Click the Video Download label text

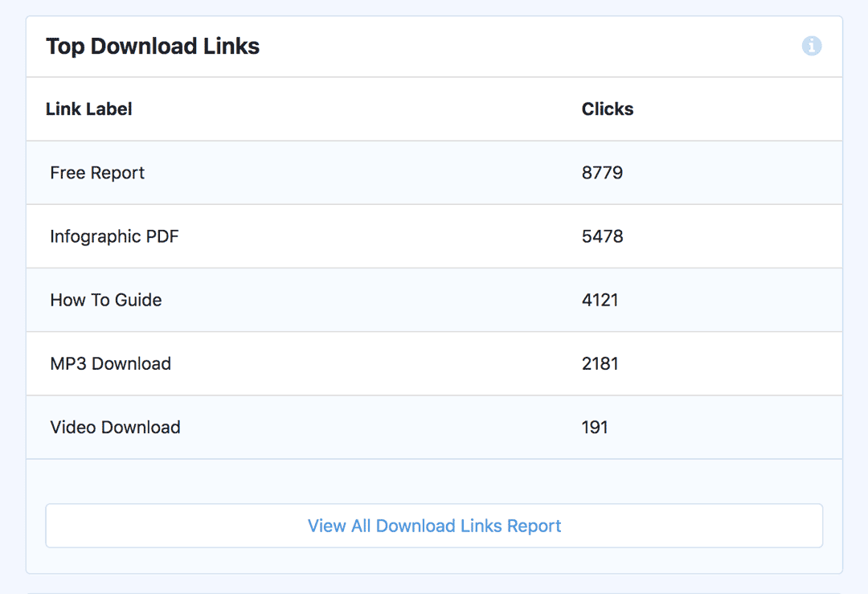[115, 427]
